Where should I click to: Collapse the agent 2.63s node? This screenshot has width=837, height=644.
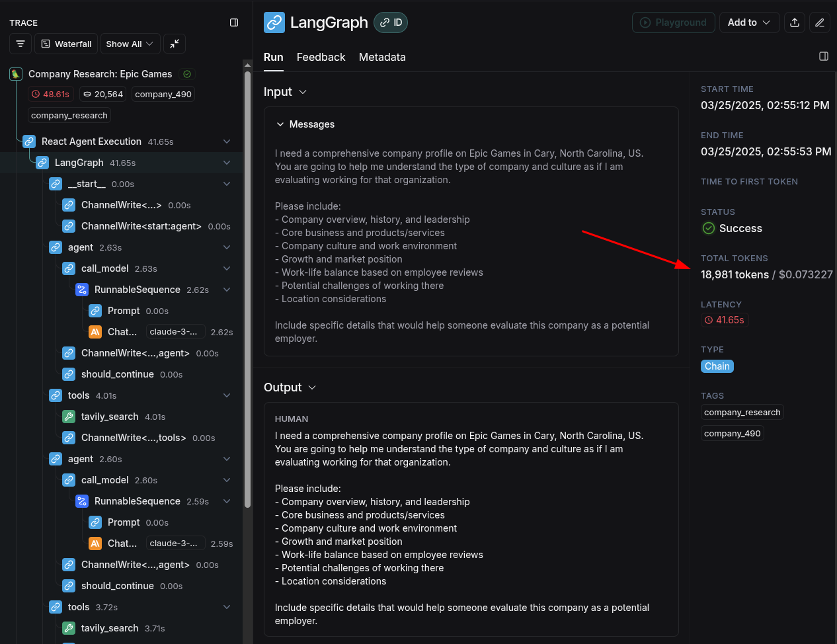(227, 247)
